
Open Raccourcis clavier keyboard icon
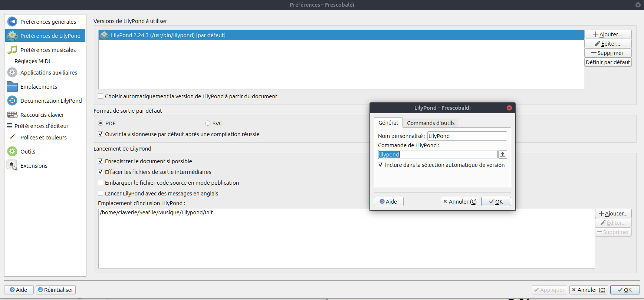tap(12, 115)
